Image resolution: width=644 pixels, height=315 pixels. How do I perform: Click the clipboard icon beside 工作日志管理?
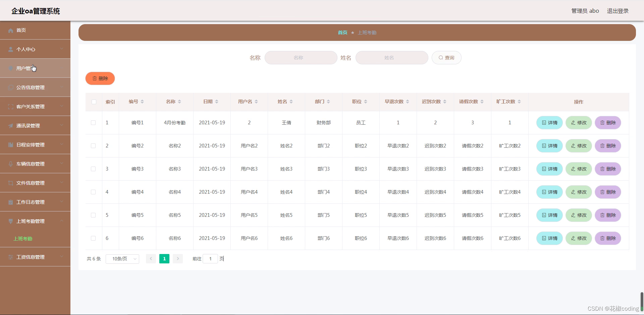click(11, 202)
